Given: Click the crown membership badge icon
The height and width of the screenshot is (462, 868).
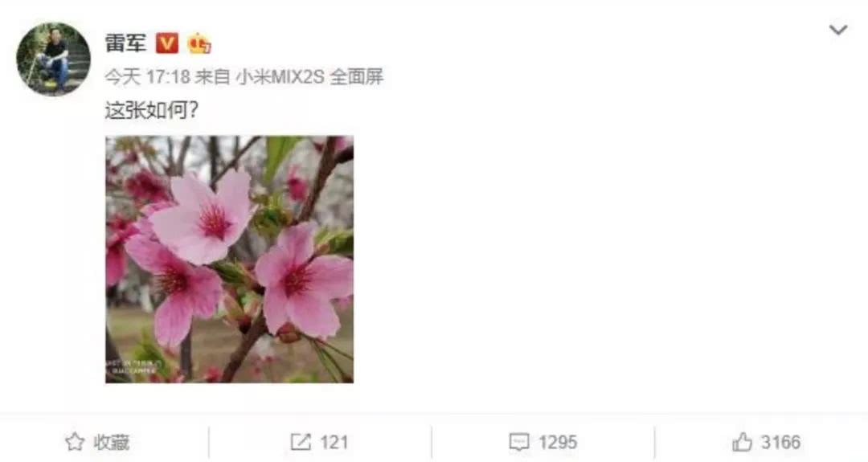Looking at the screenshot, I should [199, 43].
